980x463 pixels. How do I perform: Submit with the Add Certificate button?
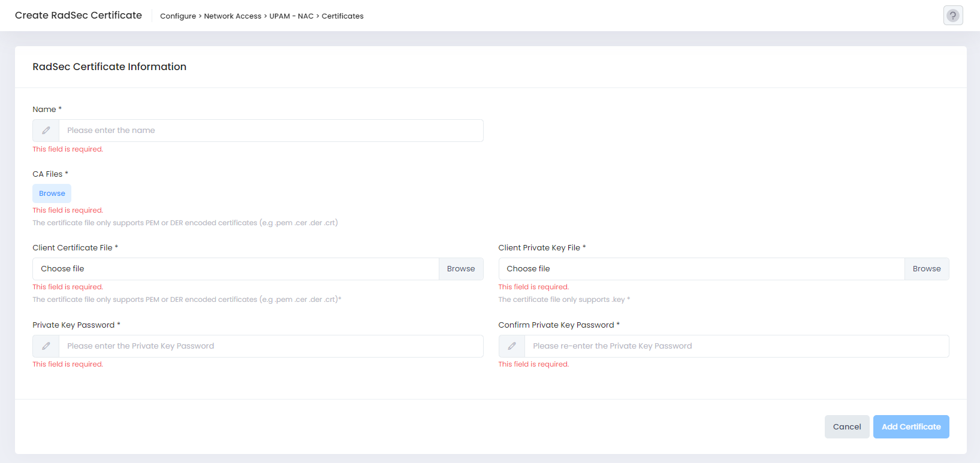coord(910,426)
